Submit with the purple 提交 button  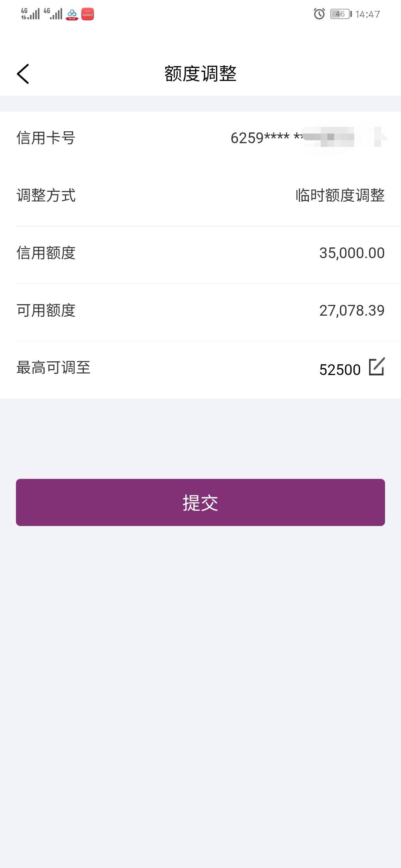coord(200,502)
